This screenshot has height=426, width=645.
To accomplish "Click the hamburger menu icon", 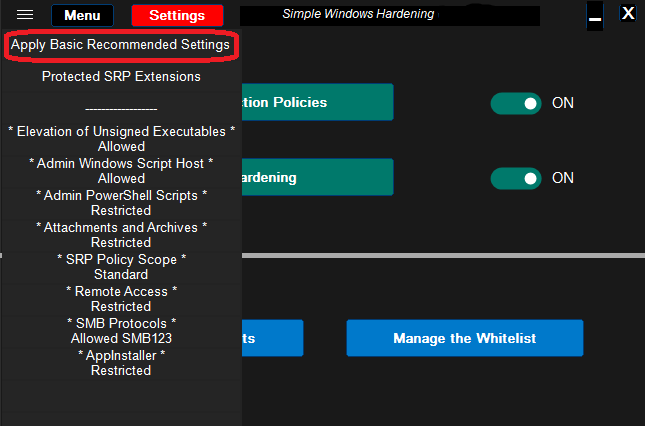I will [x=26, y=15].
